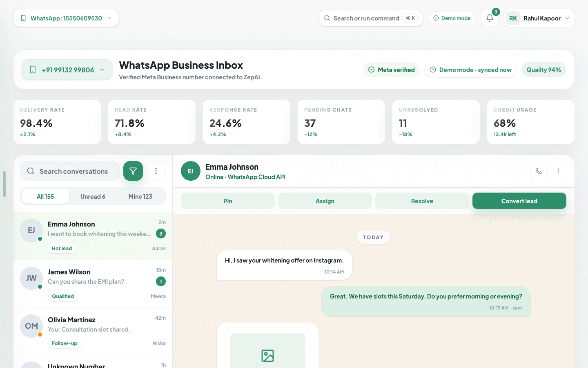
Task: Click the 'Hi, I saw your whitening offer' message
Action: [284, 265]
